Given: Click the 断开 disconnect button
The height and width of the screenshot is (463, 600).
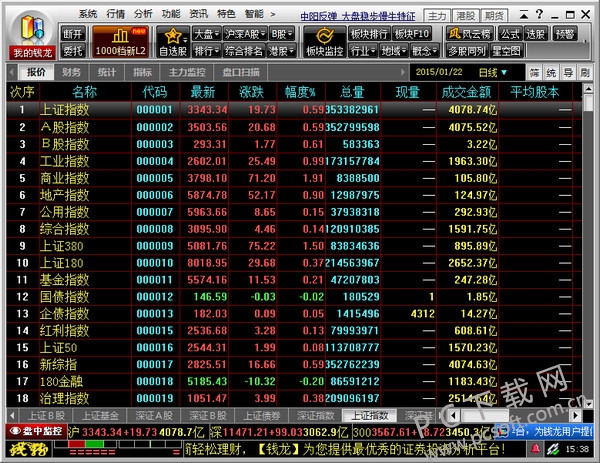Looking at the screenshot, I should [72, 34].
